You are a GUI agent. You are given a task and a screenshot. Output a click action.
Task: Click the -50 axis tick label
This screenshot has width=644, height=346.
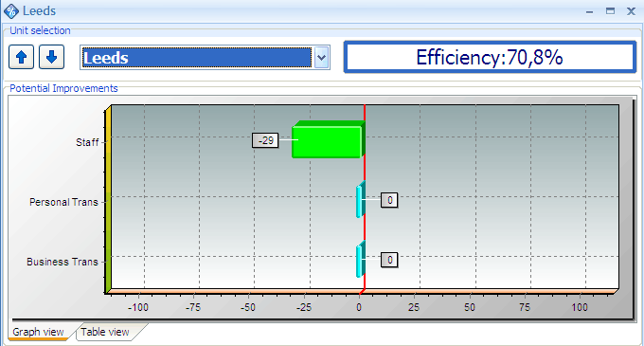pyautogui.click(x=248, y=307)
